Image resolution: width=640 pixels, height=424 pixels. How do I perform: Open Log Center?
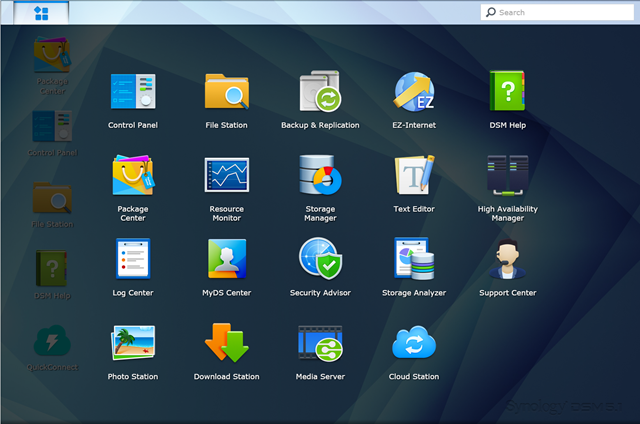tap(133, 260)
